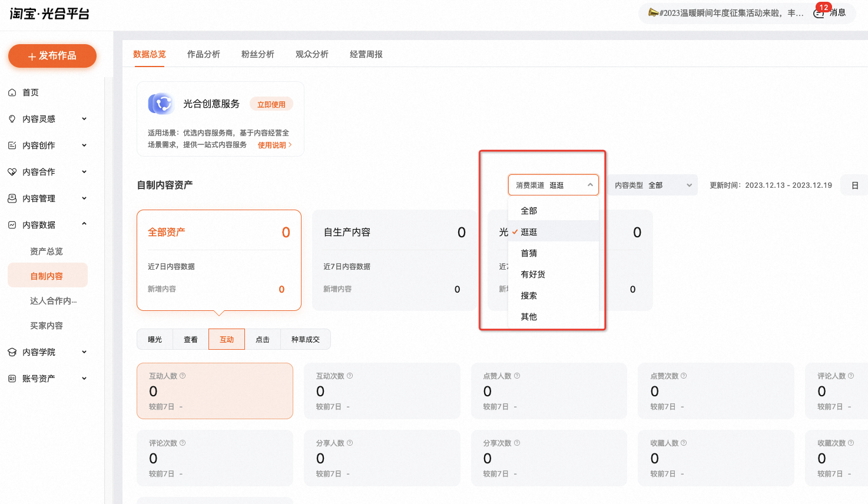This screenshot has width=868, height=504.
Task: Click the 内容数据 chart icon
Action: click(x=12, y=225)
